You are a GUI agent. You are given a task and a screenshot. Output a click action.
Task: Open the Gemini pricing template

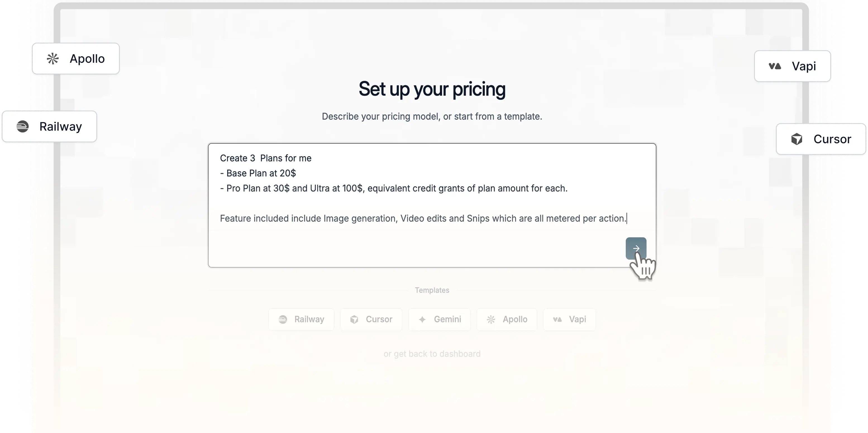click(439, 319)
